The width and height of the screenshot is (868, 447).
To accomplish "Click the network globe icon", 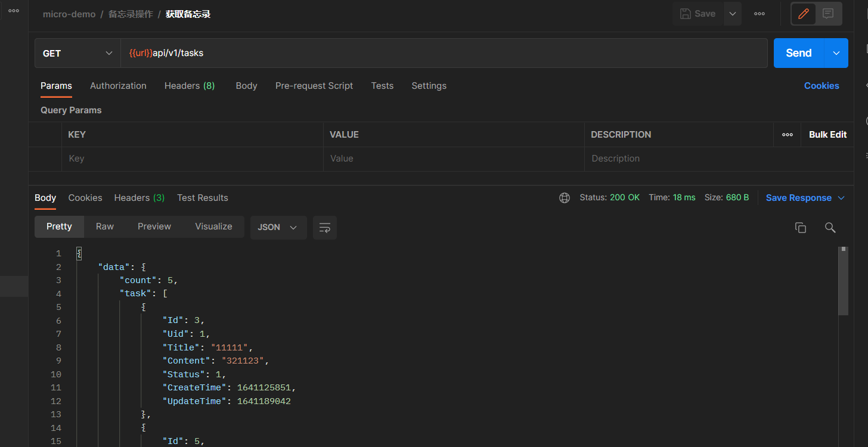I will (565, 198).
